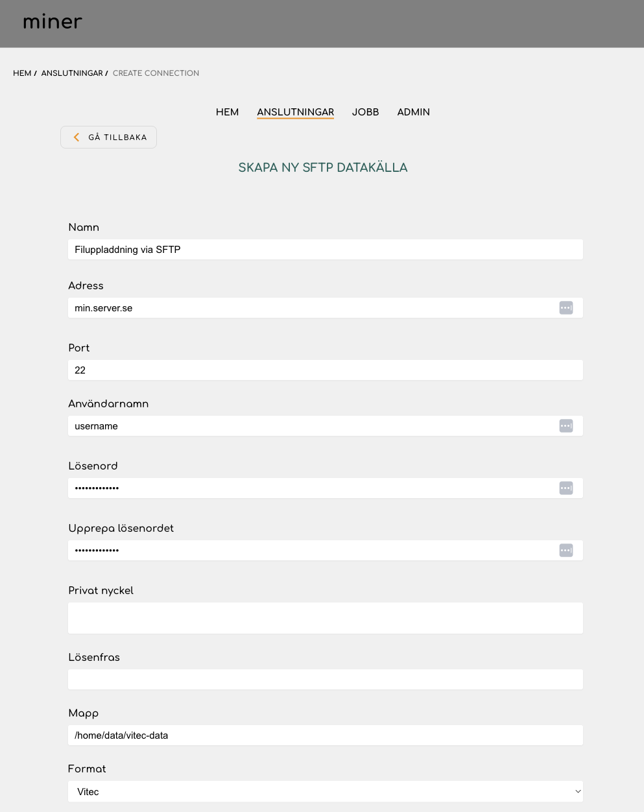Select the ANSLUTNINGAR navigation tab
This screenshot has width=644, height=812.
click(x=295, y=112)
